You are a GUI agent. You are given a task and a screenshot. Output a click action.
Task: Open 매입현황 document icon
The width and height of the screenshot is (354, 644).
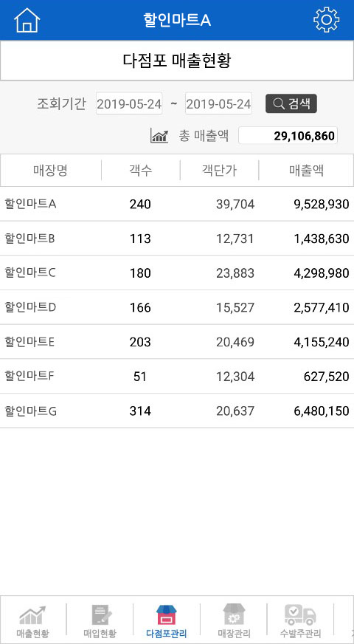pyautogui.click(x=100, y=616)
